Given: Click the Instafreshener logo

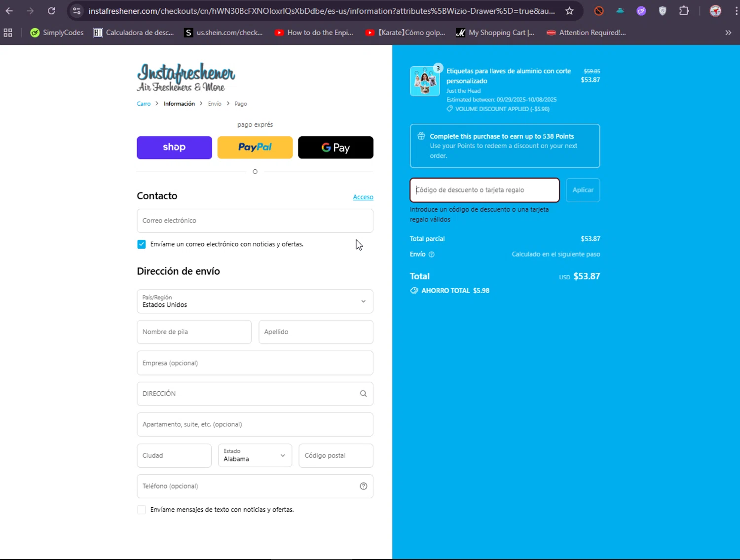Looking at the screenshot, I should (x=186, y=77).
